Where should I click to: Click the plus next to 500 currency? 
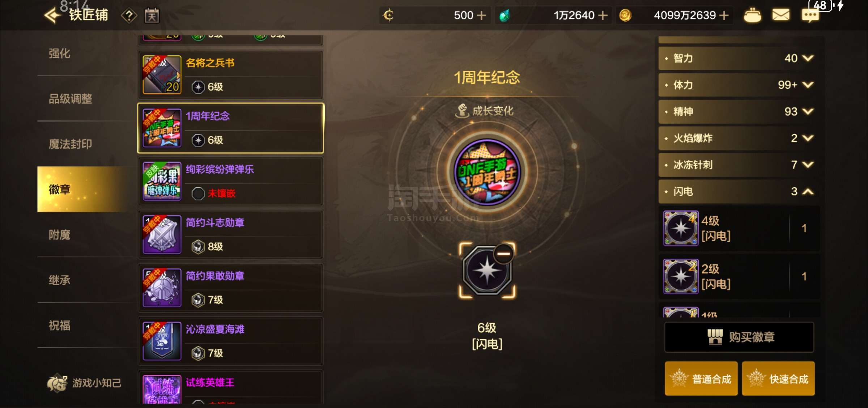point(481,15)
